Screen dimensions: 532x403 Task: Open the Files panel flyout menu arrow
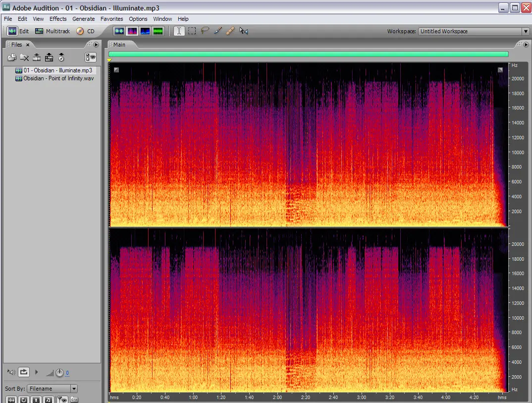coord(96,45)
